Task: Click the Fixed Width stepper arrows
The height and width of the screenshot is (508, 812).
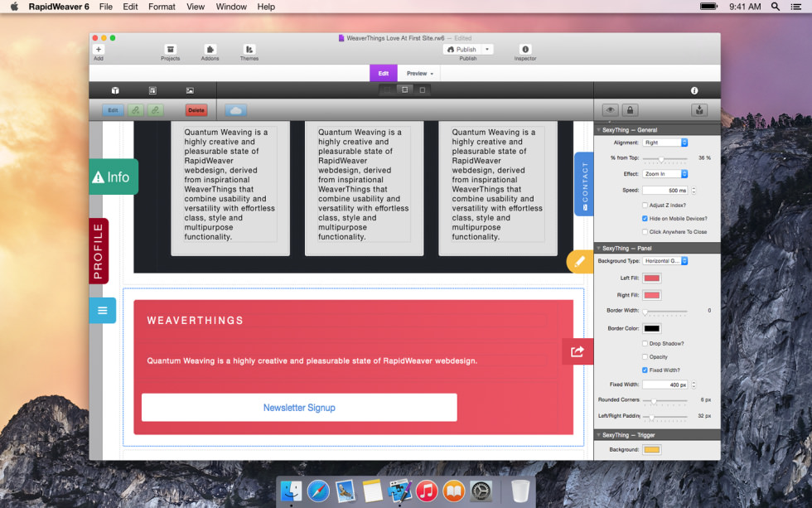Action: (694, 385)
